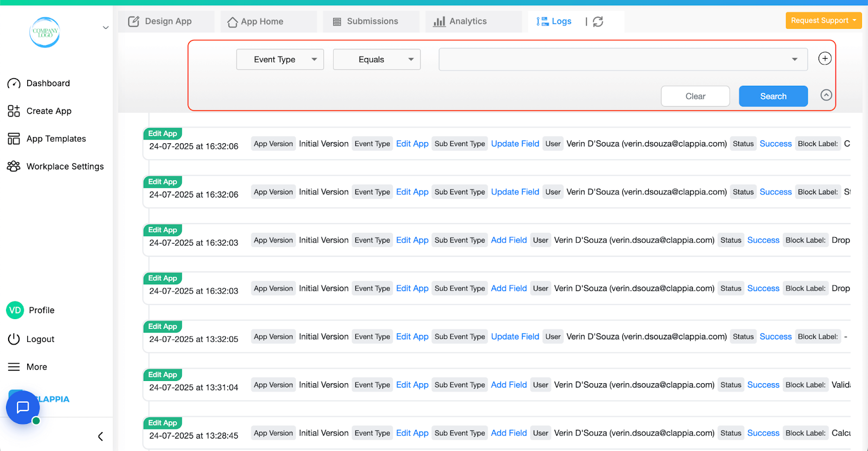
Task: Add another filter with plus icon
Action: click(x=825, y=59)
